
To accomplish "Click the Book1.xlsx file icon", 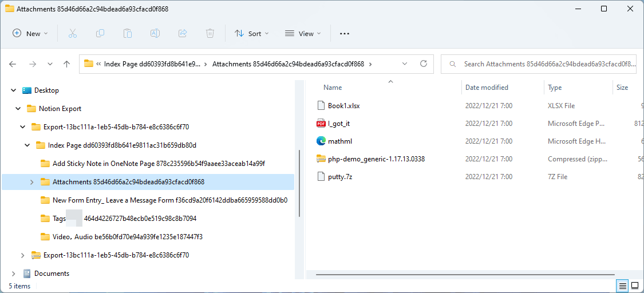I will pos(321,105).
